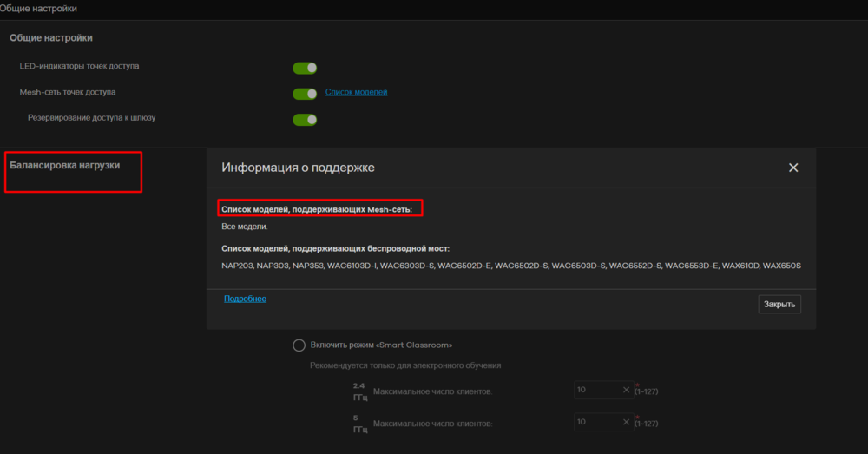Click the bold Общие настройки section heading

pos(51,38)
